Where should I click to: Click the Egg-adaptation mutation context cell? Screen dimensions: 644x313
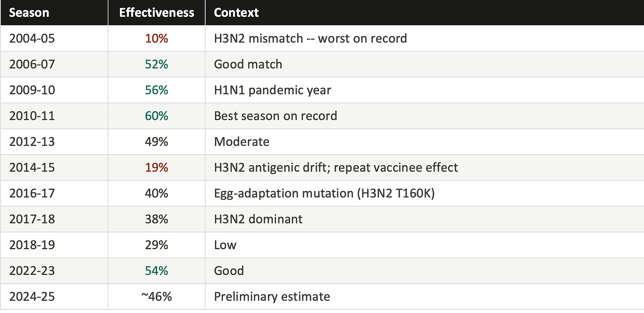(x=425, y=193)
